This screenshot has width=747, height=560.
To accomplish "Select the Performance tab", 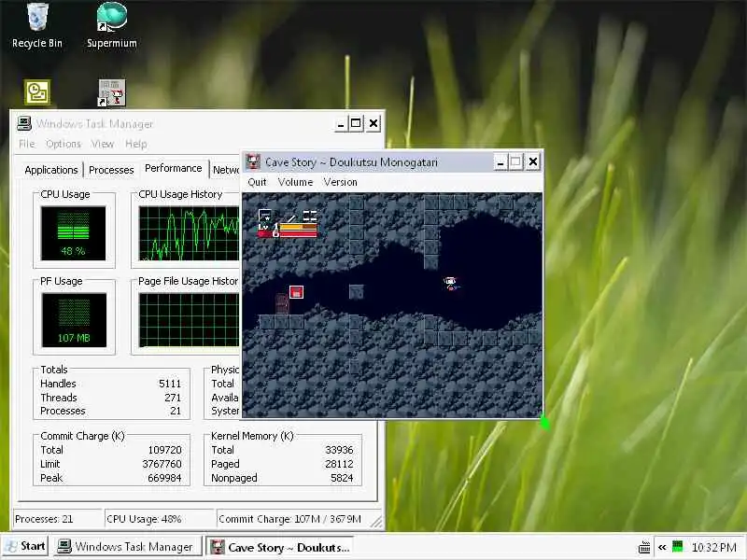I will [x=174, y=169].
